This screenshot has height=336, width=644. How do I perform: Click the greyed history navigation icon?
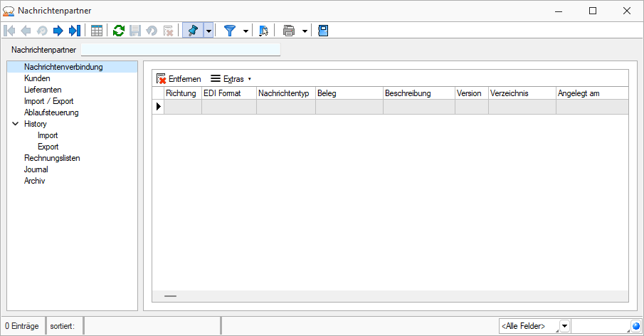[42, 31]
